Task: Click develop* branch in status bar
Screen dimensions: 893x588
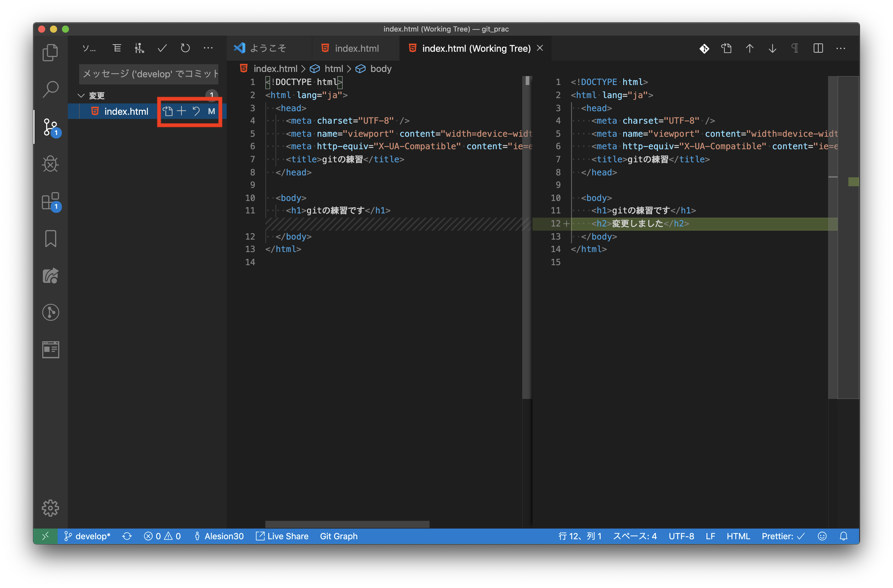Action: (87, 536)
